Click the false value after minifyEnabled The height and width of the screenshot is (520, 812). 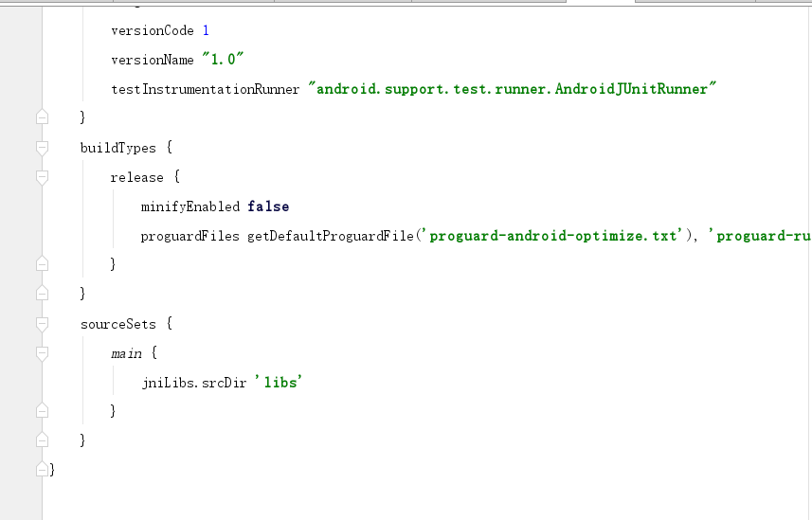pos(268,206)
